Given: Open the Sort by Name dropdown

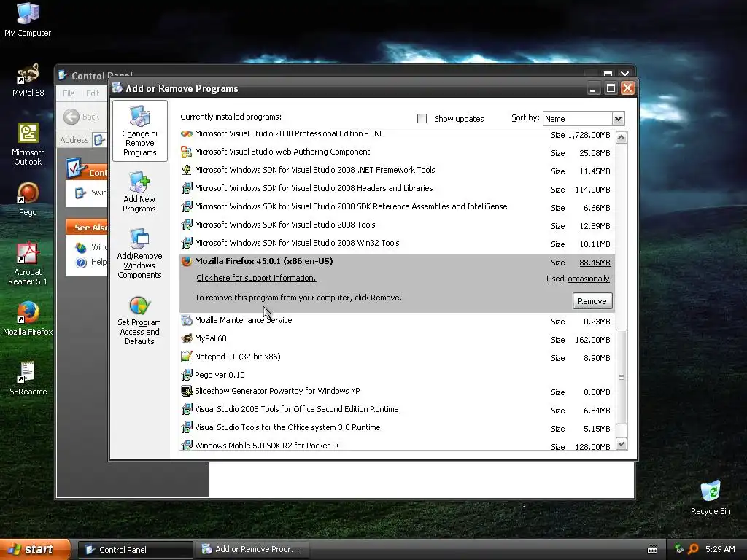Looking at the screenshot, I should tap(618, 119).
